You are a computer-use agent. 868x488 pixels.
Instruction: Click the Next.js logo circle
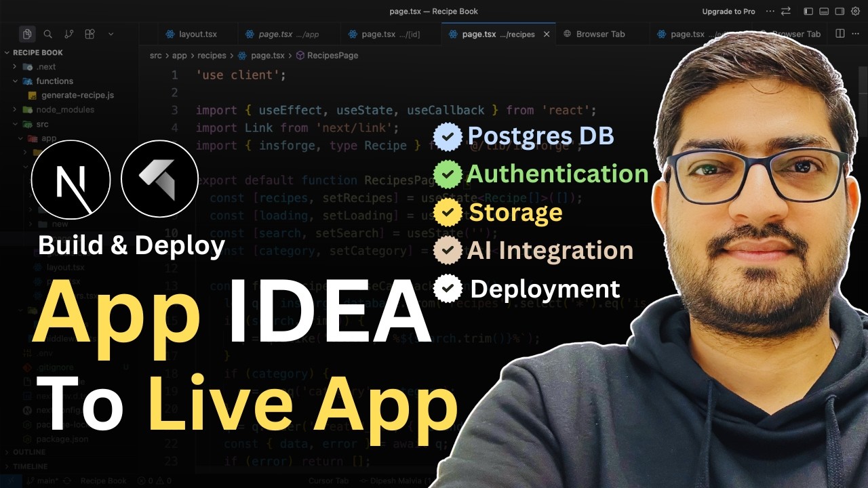(71, 179)
